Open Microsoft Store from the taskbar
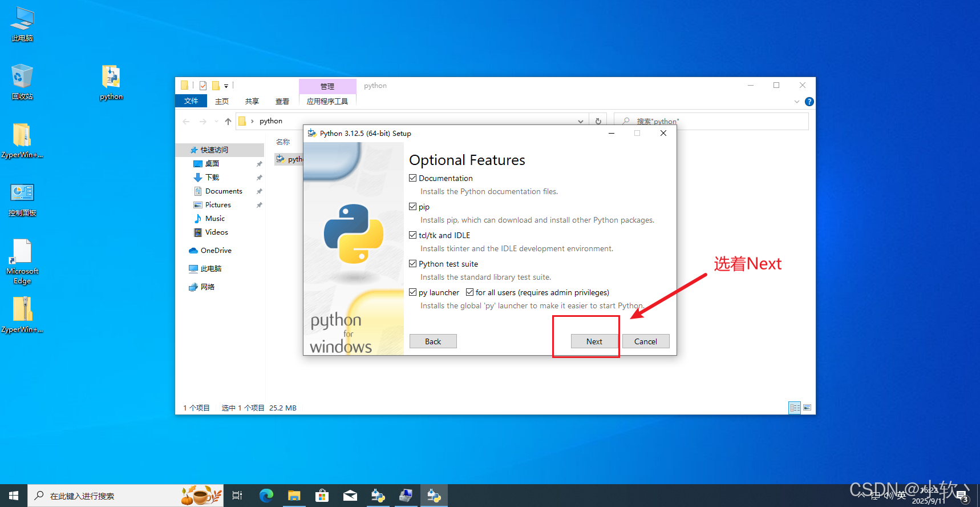This screenshot has height=507, width=980. [x=322, y=496]
